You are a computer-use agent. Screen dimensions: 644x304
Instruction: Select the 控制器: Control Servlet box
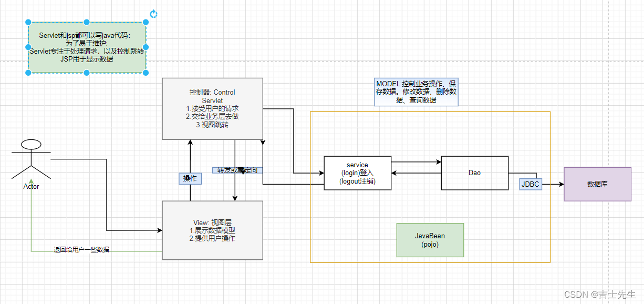pos(212,109)
